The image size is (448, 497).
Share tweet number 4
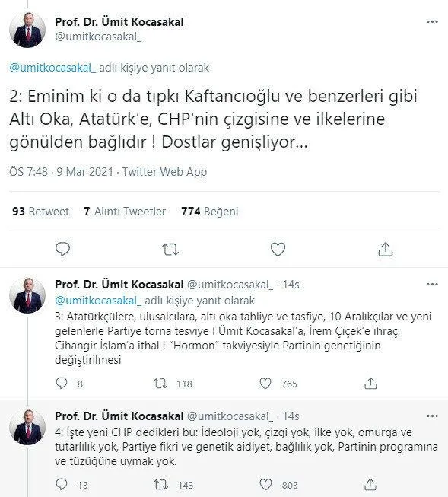(370, 485)
